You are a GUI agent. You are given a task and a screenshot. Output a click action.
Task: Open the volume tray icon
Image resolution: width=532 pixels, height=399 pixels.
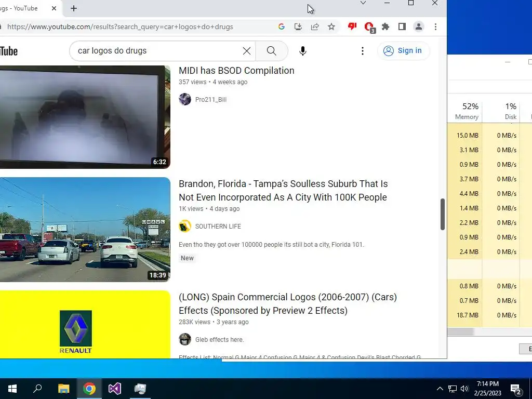pyautogui.click(x=464, y=389)
